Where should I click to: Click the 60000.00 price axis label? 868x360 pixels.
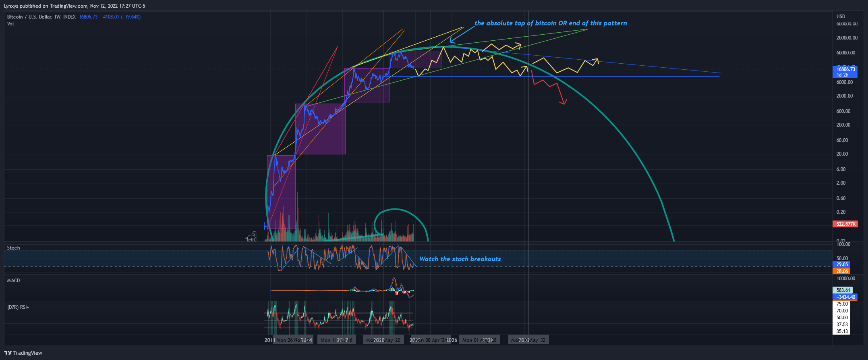coord(845,53)
